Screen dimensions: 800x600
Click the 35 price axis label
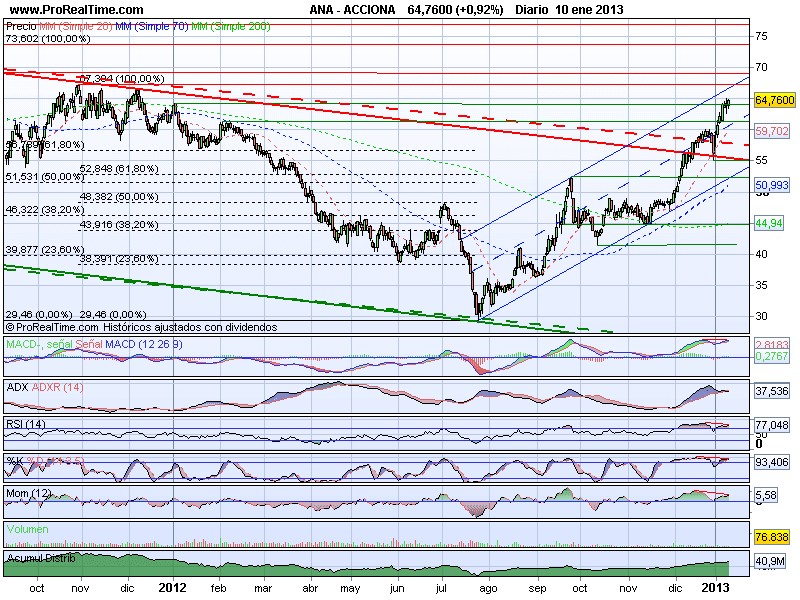pyautogui.click(x=761, y=285)
